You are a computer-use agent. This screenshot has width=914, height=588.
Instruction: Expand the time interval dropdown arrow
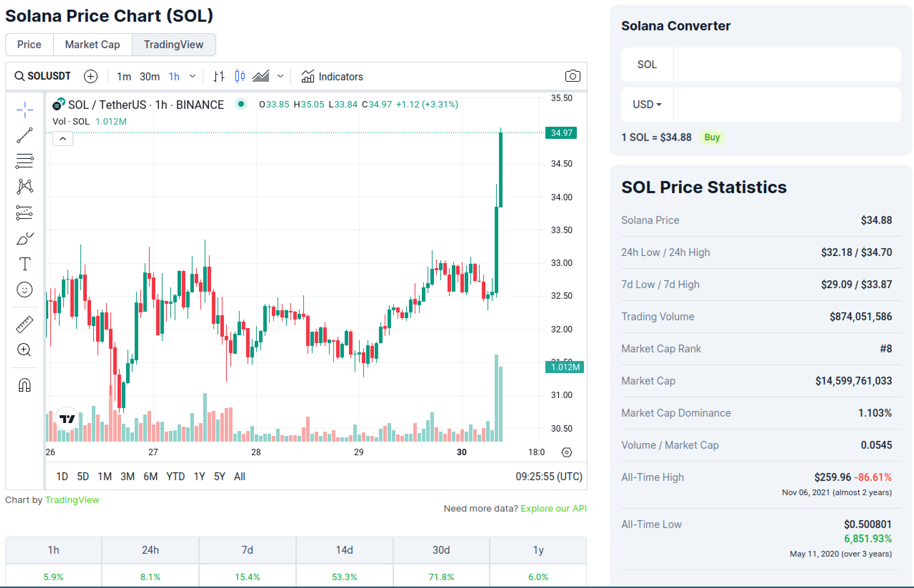(x=193, y=76)
